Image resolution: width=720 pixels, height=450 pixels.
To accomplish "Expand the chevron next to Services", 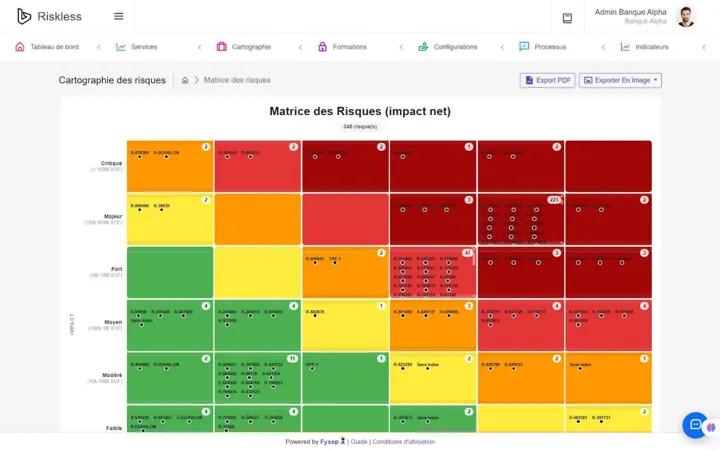I will pyautogui.click(x=199, y=47).
